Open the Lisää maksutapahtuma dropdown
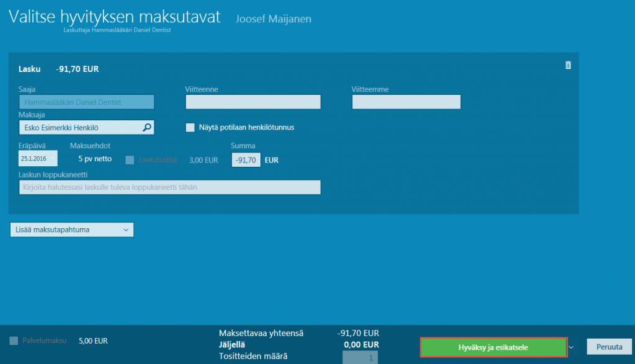Image resolution: width=635 pixels, height=364 pixels. click(71, 229)
